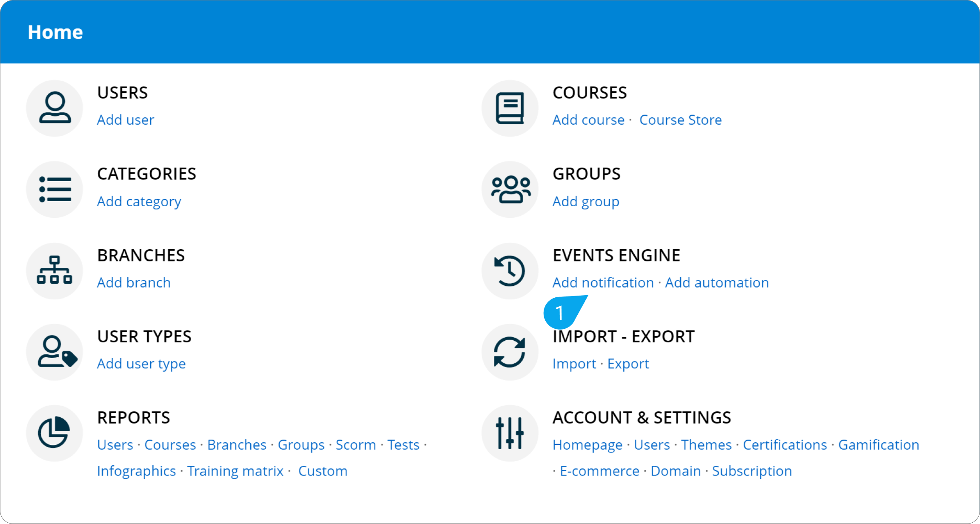Open the Reports pie chart icon
Viewport: 980px width, 524px height.
[54, 433]
